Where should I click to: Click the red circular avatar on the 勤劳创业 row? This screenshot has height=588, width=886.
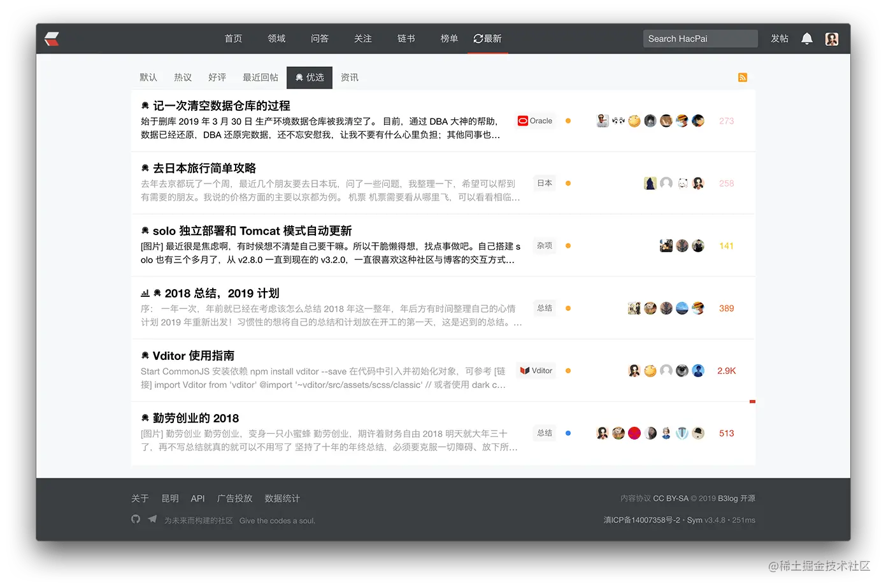click(634, 433)
